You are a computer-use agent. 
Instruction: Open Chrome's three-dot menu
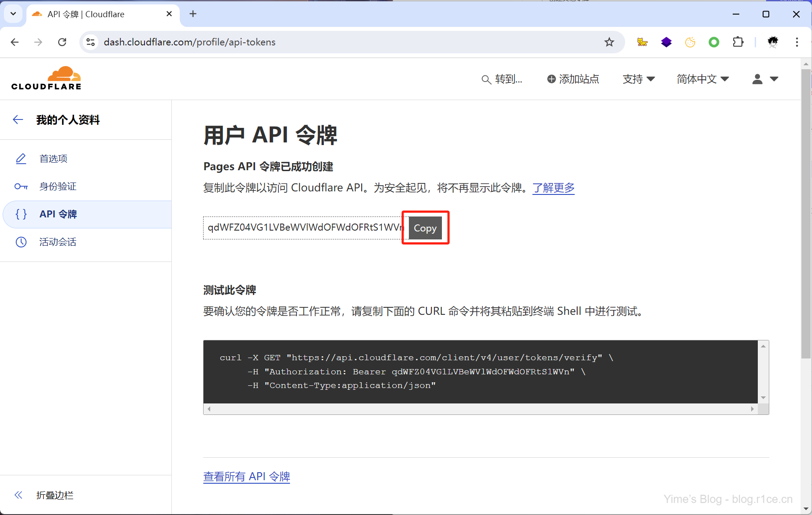click(x=797, y=42)
